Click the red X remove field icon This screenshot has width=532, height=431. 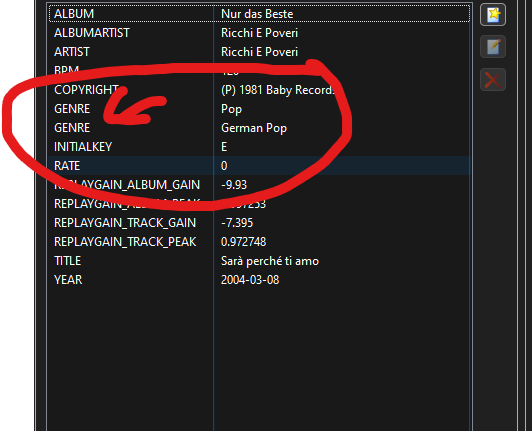pyautogui.click(x=493, y=80)
